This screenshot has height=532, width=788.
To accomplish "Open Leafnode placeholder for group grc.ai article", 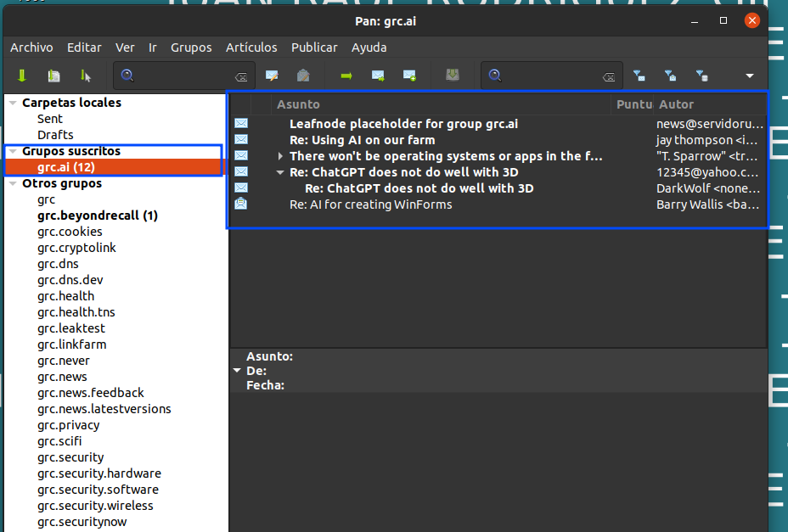I will click(x=403, y=124).
